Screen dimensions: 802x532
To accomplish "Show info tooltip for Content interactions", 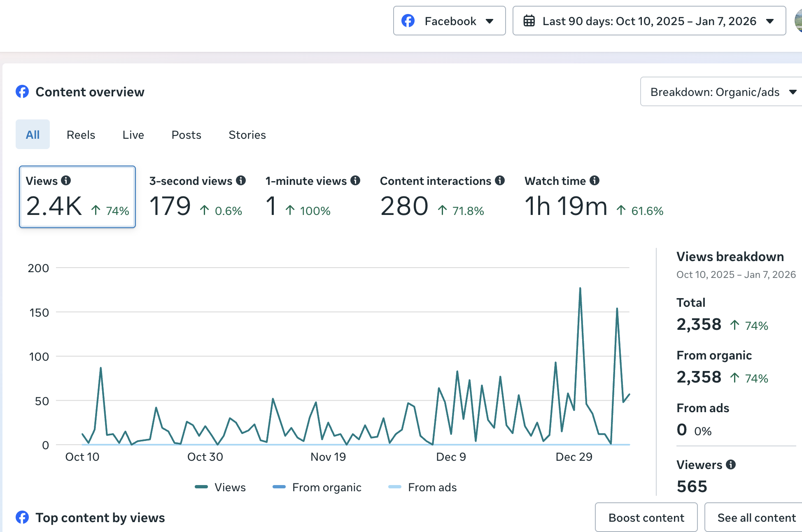I will [500, 180].
